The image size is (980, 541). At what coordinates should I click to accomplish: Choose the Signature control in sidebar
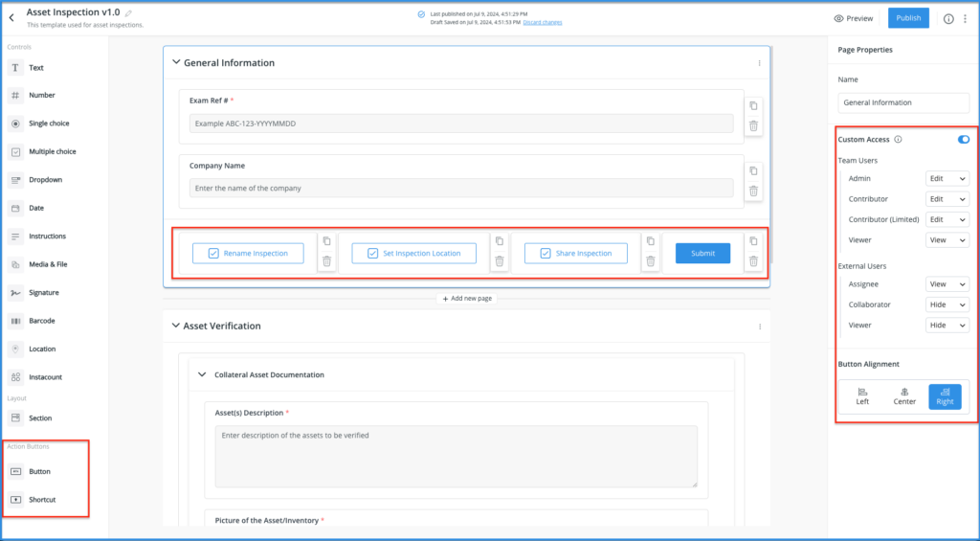coord(43,292)
